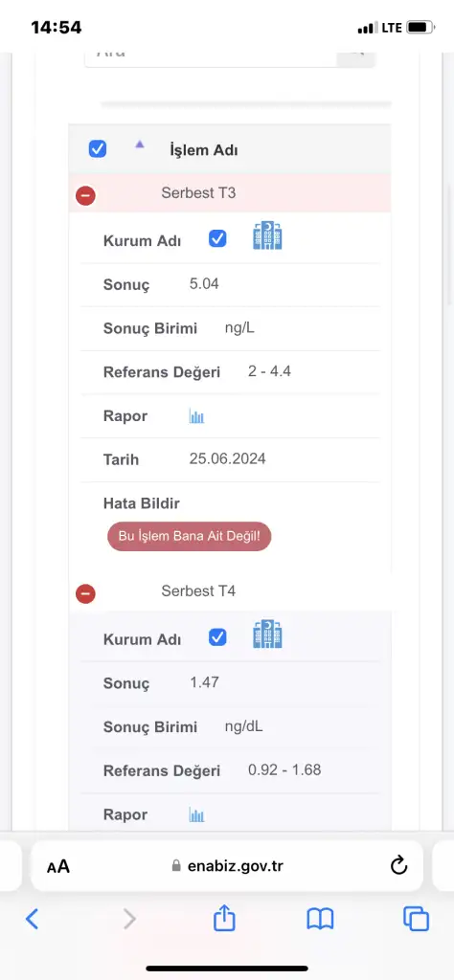The height and width of the screenshot is (980, 454).
Task: Open the Safari share sheet icon
Action: (x=224, y=918)
